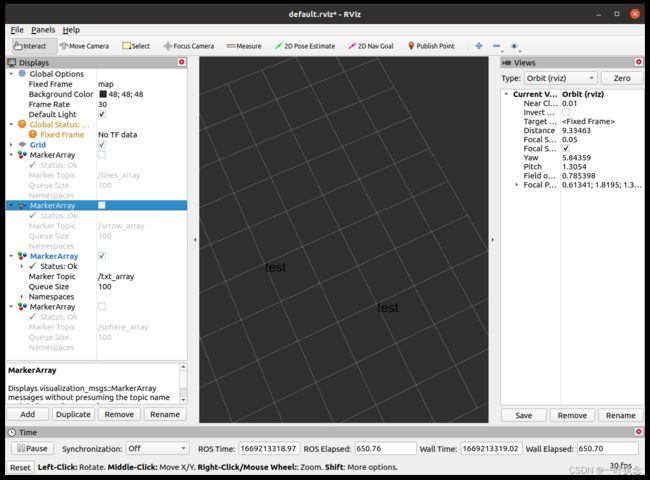Click the description box scrollbar
Image resolution: width=650 pixels, height=480 pixels.
point(183,383)
